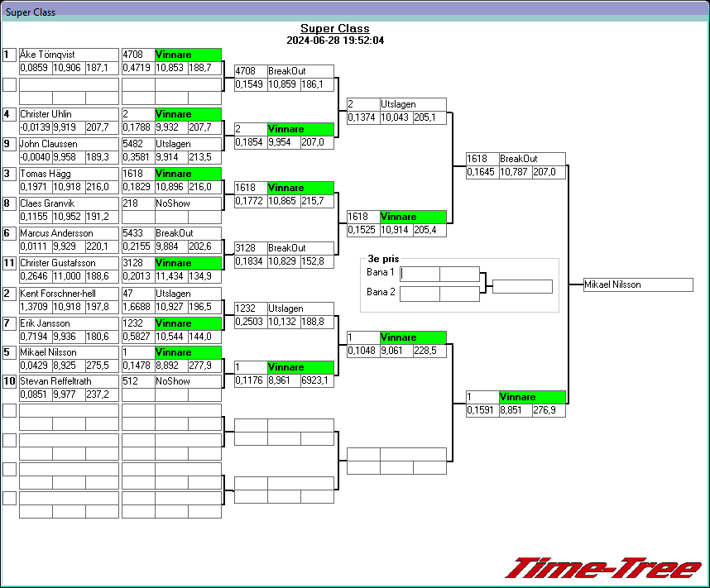Click the underlined Super Class heading
710x588 pixels.
point(335,28)
